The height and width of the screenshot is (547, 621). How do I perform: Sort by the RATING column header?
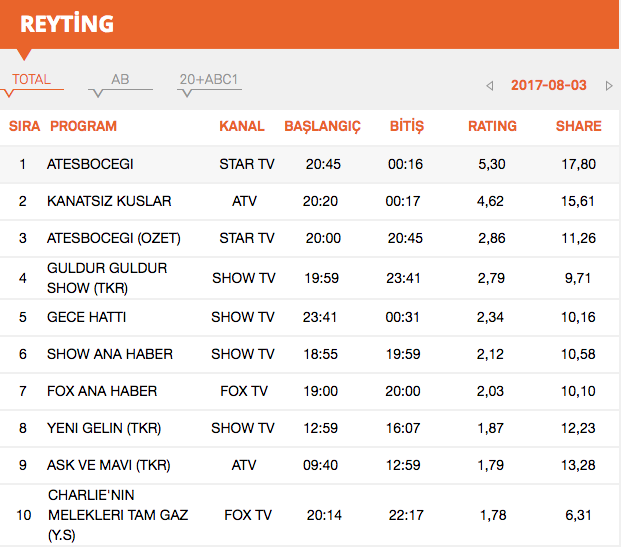click(x=492, y=126)
